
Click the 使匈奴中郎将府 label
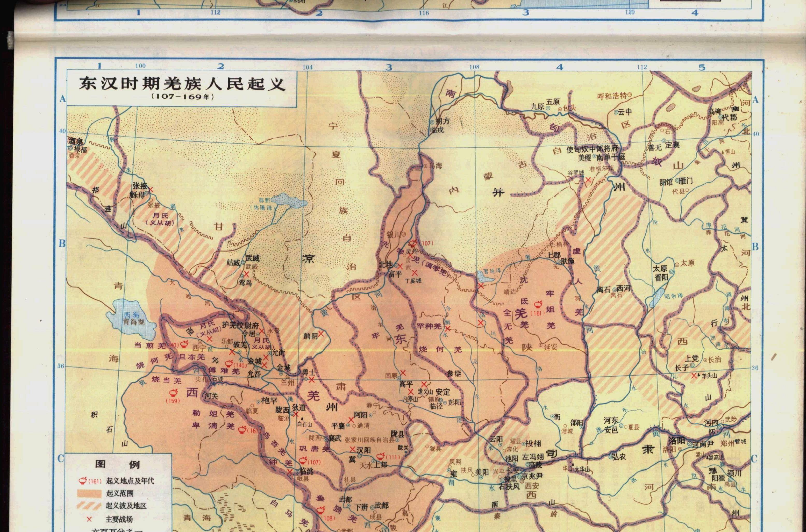[x=592, y=149]
